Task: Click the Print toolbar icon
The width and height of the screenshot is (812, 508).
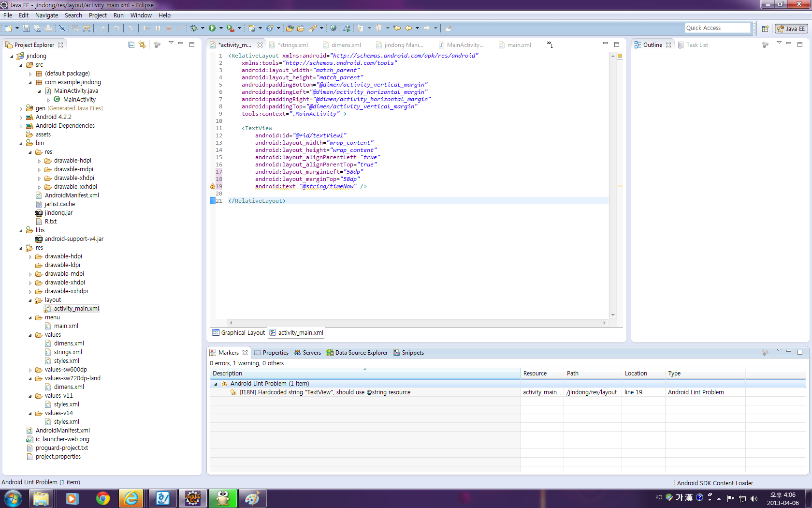Action: [48, 29]
